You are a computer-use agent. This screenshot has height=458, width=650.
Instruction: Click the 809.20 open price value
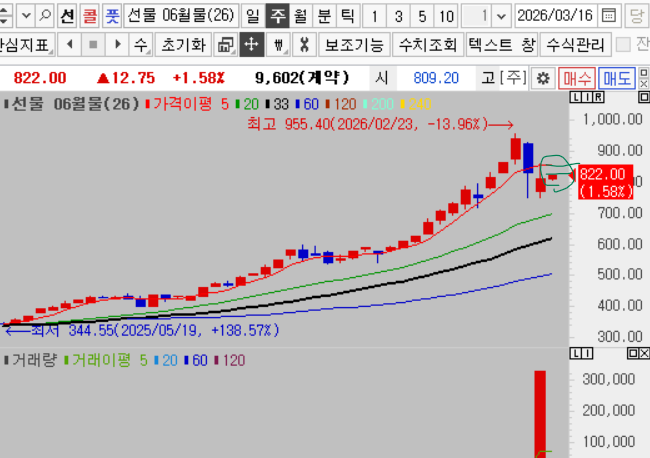tap(436, 78)
